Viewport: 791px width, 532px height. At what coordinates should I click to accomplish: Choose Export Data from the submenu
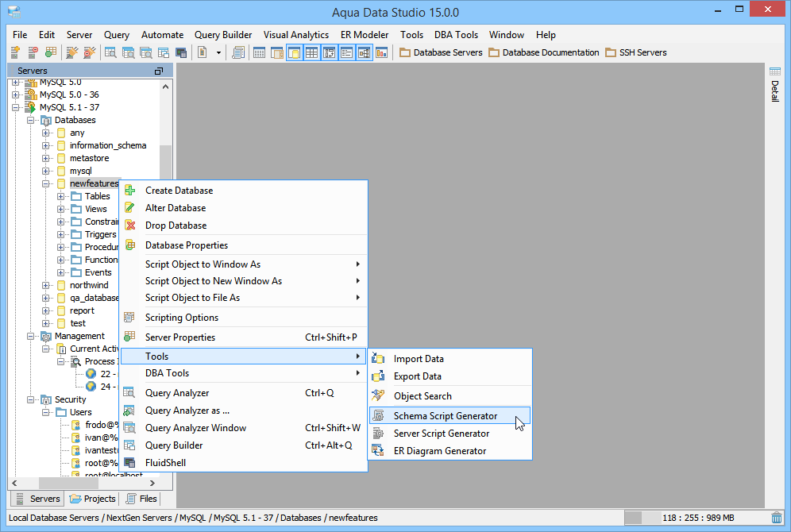point(450,376)
